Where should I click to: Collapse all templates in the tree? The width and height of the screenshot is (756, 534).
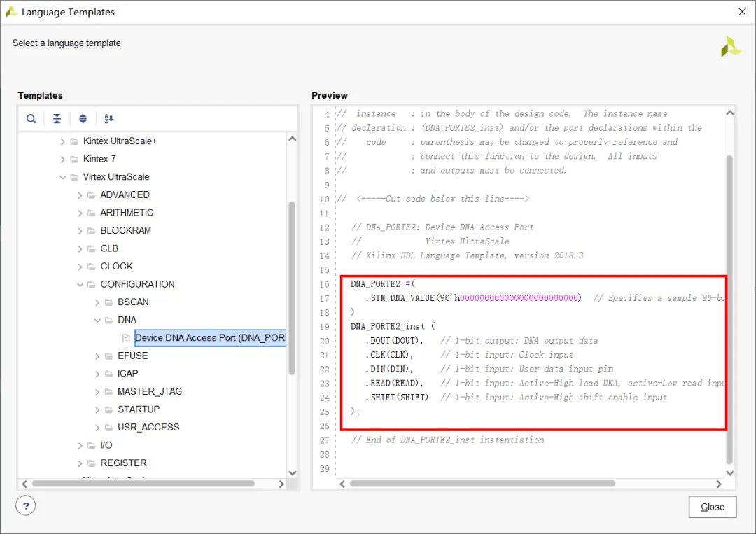point(57,118)
